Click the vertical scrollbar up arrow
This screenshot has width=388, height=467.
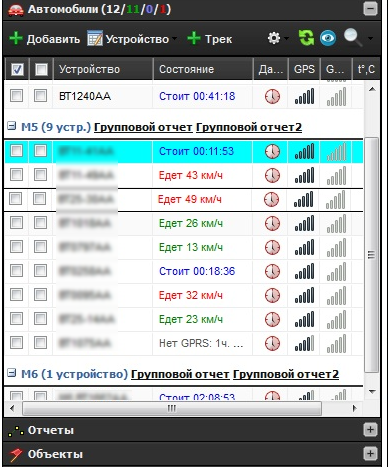[x=372, y=89]
